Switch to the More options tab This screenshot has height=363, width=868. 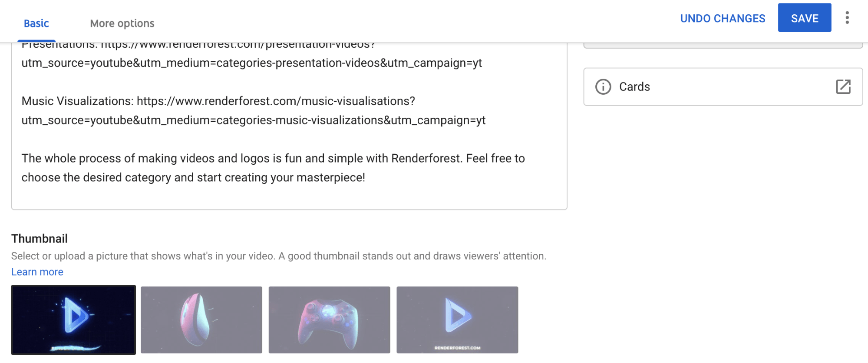pyautogui.click(x=122, y=23)
